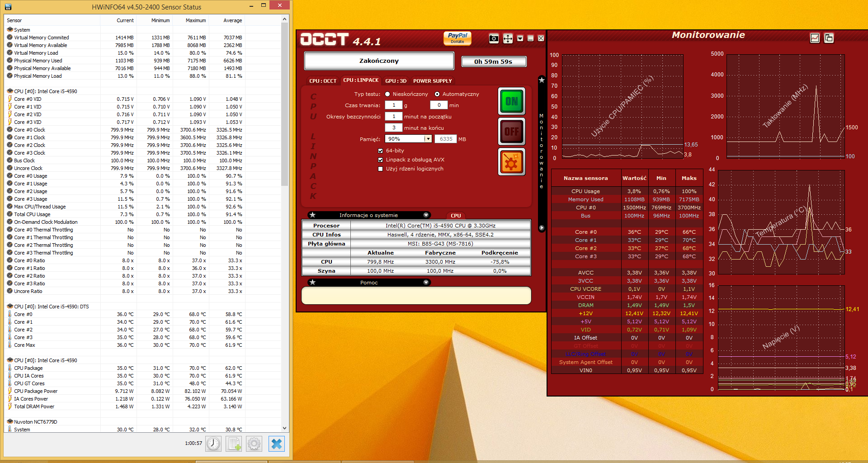868x463 pixels.
Task: Click the Zakończony status button
Action: [x=379, y=61]
